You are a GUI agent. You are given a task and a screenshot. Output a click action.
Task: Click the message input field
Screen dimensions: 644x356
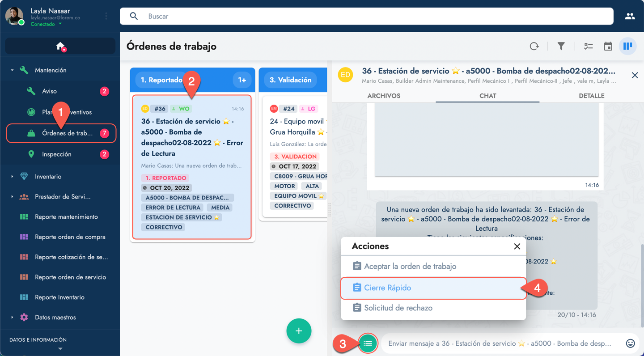tap(492, 343)
